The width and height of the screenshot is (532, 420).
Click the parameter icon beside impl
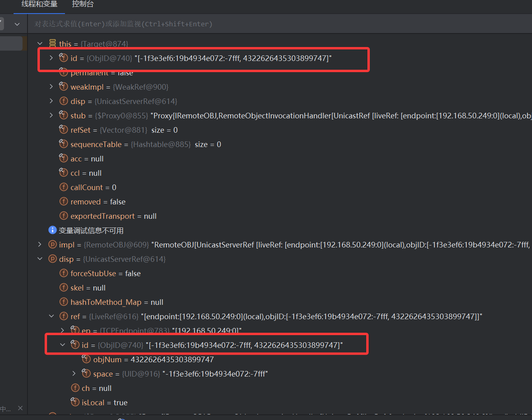coord(52,245)
